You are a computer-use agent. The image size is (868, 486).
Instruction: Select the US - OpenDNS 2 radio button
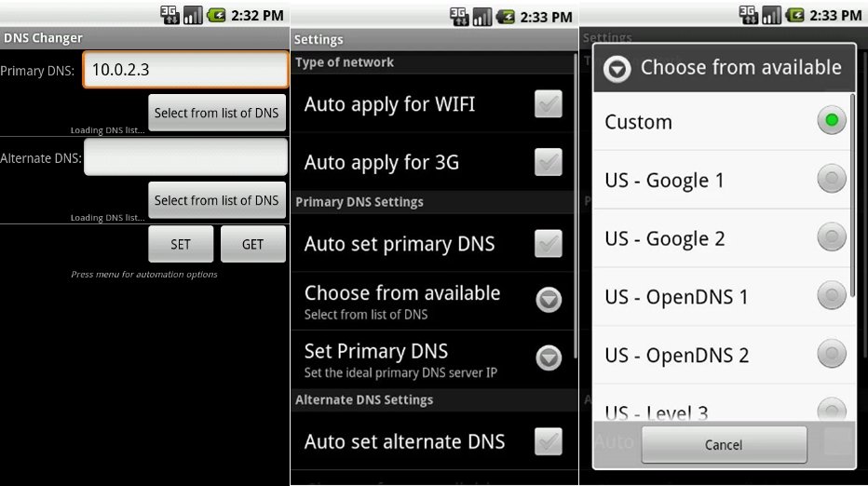coord(832,354)
